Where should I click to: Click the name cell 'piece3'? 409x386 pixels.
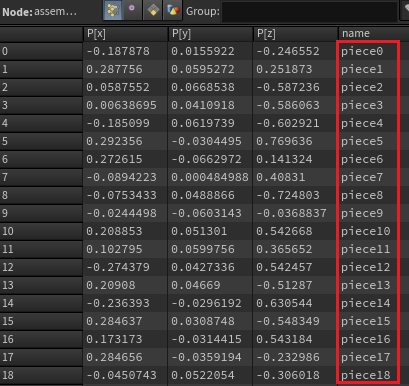point(362,105)
